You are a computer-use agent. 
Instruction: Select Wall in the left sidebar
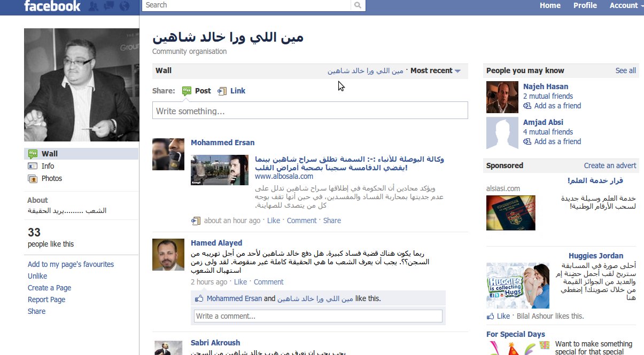click(x=81, y=154)
